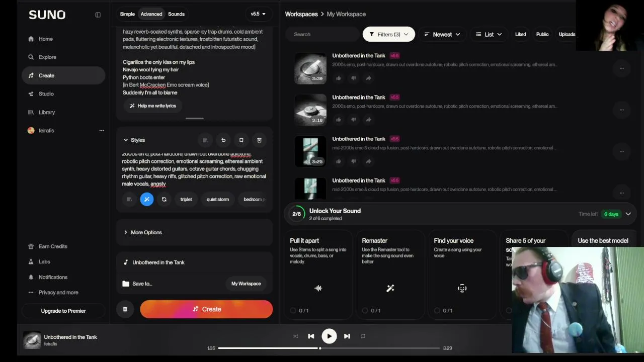Share the 3:18 song
644x362 pixels.
(368, 120)
